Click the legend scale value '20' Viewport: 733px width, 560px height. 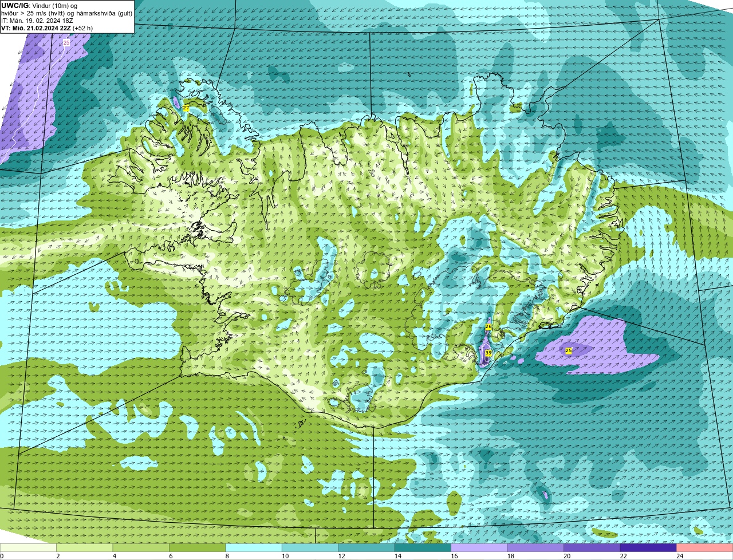(x=567, y=556)
